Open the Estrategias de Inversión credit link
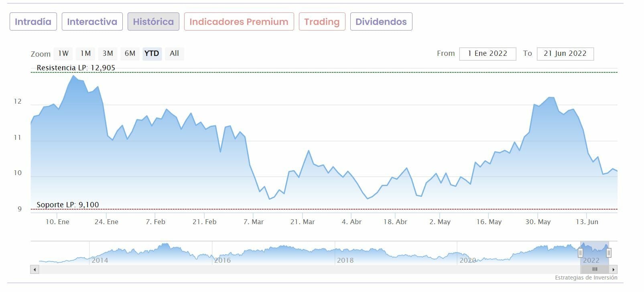Viewport: 644px width, 292px height. point(586,278)
